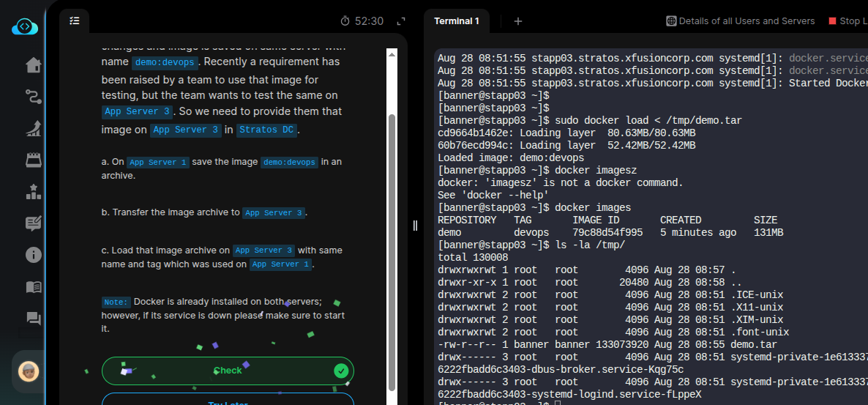
Task: Click the globe icon beside Details link
Action: (671, 21)
